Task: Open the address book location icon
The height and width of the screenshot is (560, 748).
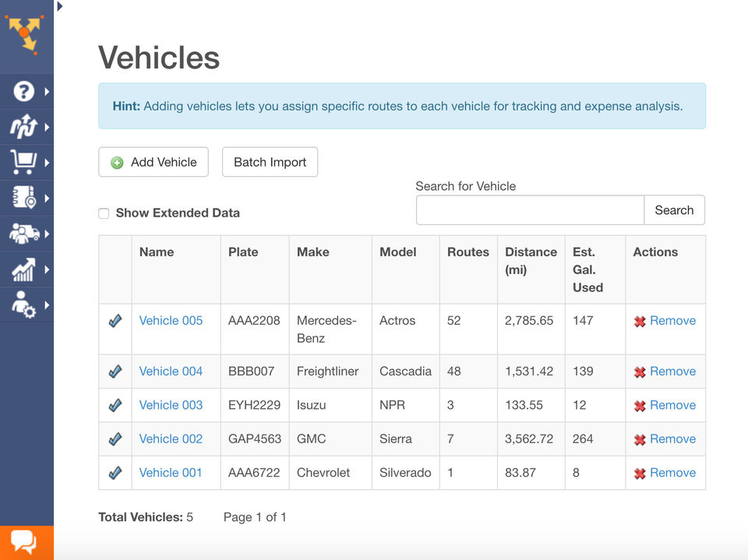Action: [24, 198]
